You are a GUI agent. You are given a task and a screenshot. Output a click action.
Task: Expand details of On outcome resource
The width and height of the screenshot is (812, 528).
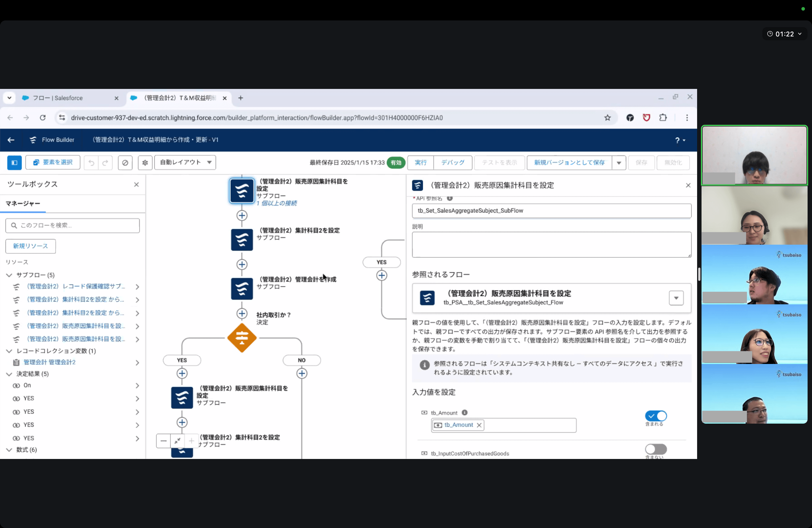point(137,386)
